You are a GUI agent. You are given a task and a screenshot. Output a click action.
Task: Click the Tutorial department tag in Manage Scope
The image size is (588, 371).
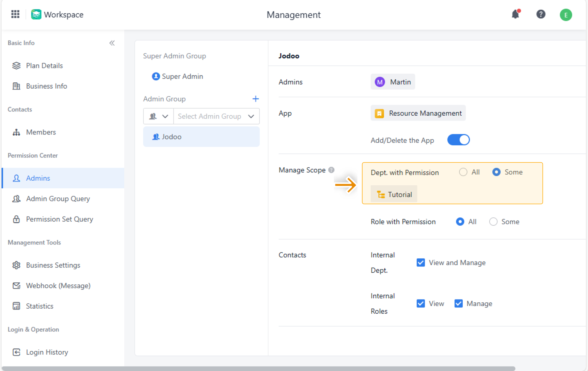click(393, 194)
